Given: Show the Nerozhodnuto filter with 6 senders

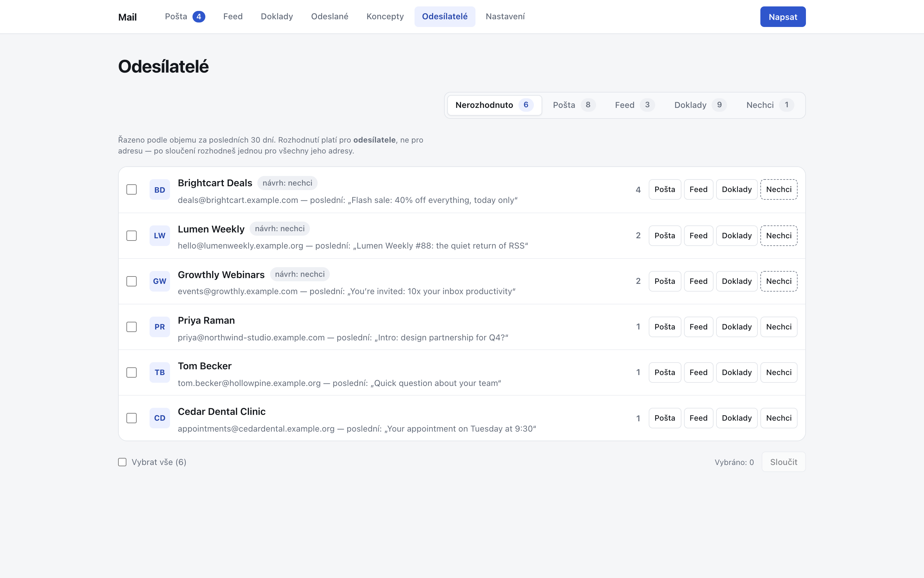Looking at the screenshot, I should (x=494, y=105).
